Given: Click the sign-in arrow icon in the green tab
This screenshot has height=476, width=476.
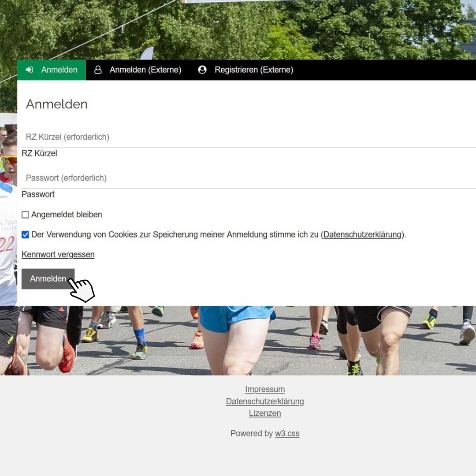Looking at the screenshot, I should [x=30, y=70].
